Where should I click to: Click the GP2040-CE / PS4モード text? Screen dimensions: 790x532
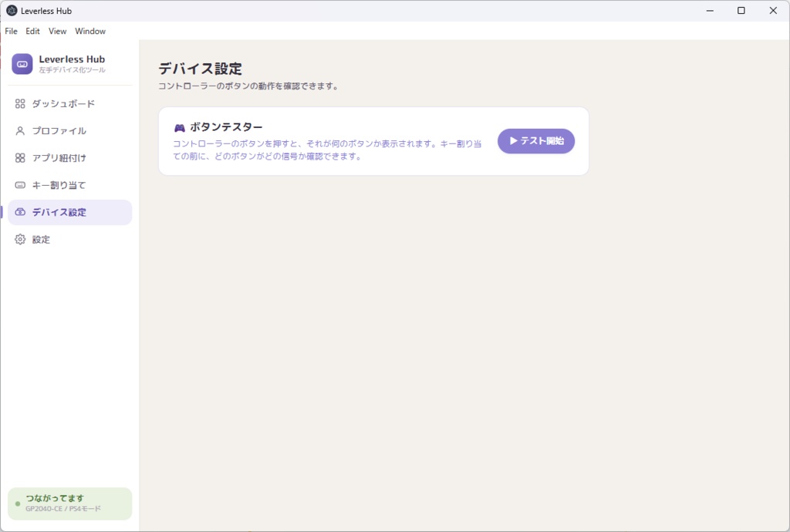click(63, 509)
